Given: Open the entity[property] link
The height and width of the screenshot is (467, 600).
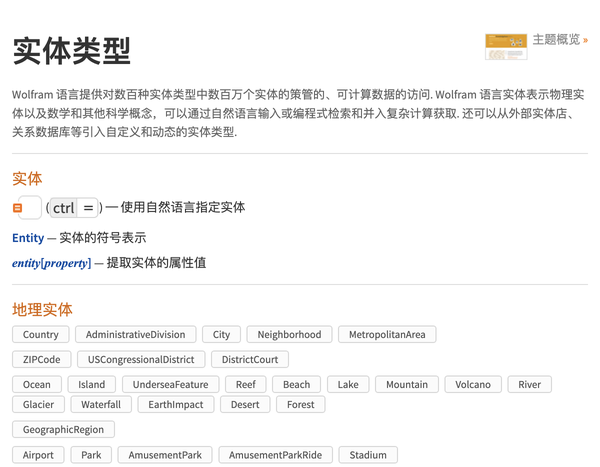Looking at the screenshot, I should tap(52, 263).
